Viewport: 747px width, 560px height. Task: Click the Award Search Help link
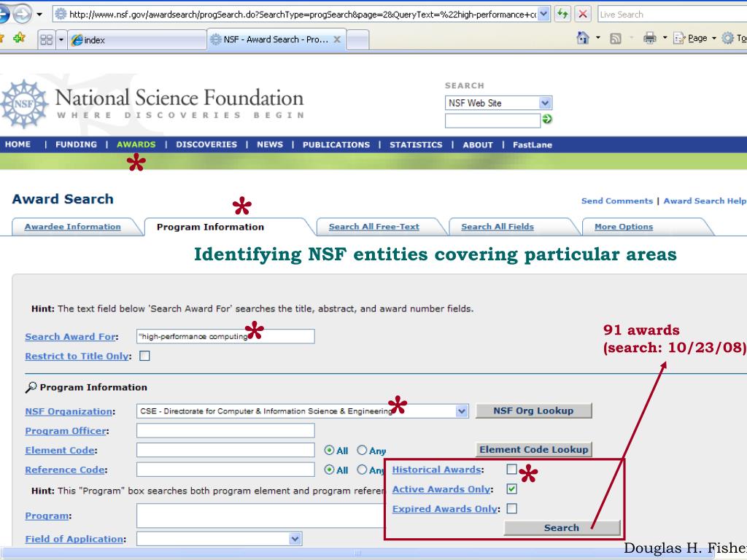pos(705,201)
